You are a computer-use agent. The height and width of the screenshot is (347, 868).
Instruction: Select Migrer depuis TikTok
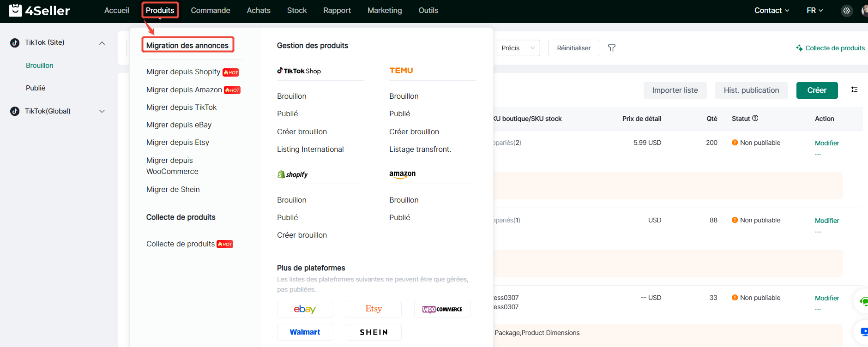click(x=181, y=107)
